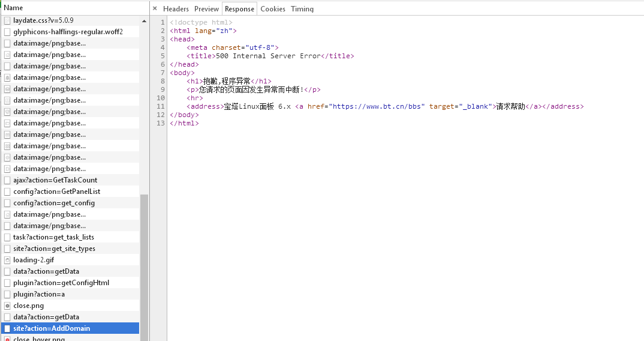Select the Response tab

tap(239, 8)
